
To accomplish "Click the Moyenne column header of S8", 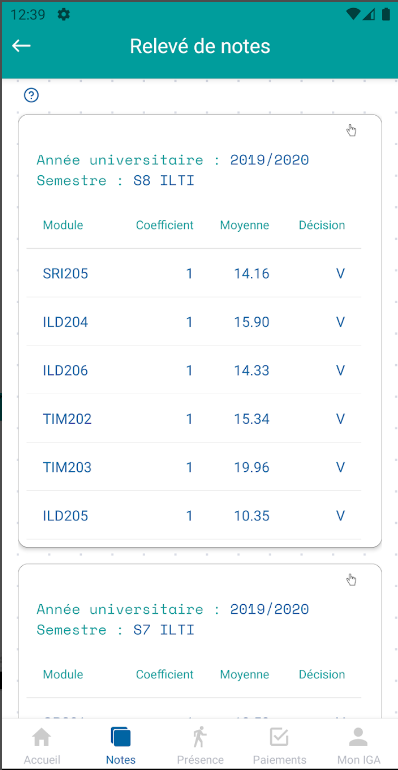I will tap(245, 225).
